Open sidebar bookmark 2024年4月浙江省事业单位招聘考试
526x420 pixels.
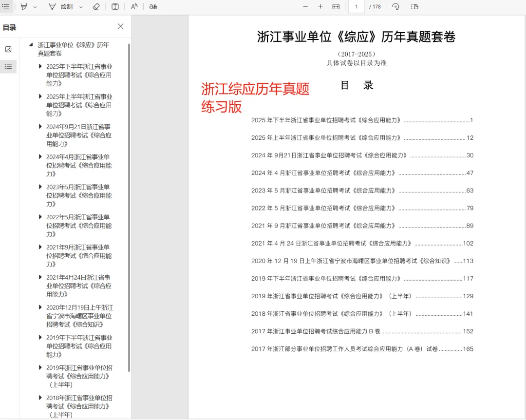tap(79, 165)
